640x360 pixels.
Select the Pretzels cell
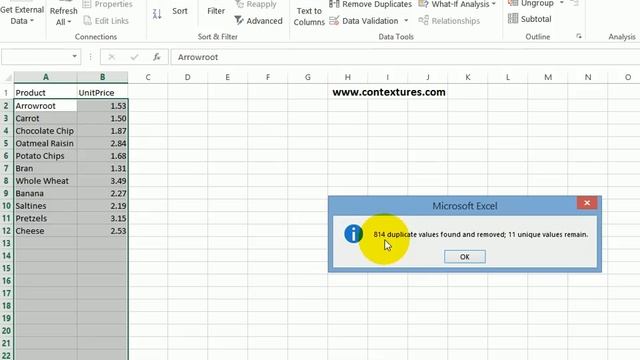click(45, 218)
